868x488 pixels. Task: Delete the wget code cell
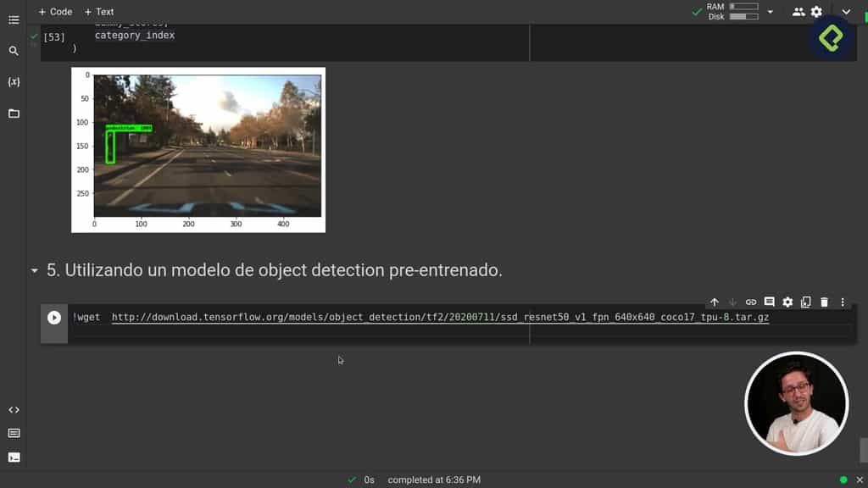click(824, 302)
